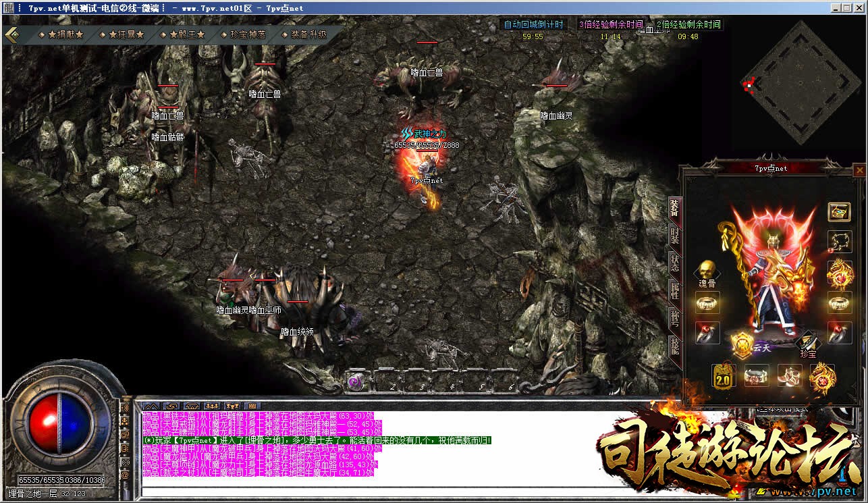The width and height of the screenshot is (868, 503).
Task: Switch to the 状态 tab
Action: [x=674, y=263]
